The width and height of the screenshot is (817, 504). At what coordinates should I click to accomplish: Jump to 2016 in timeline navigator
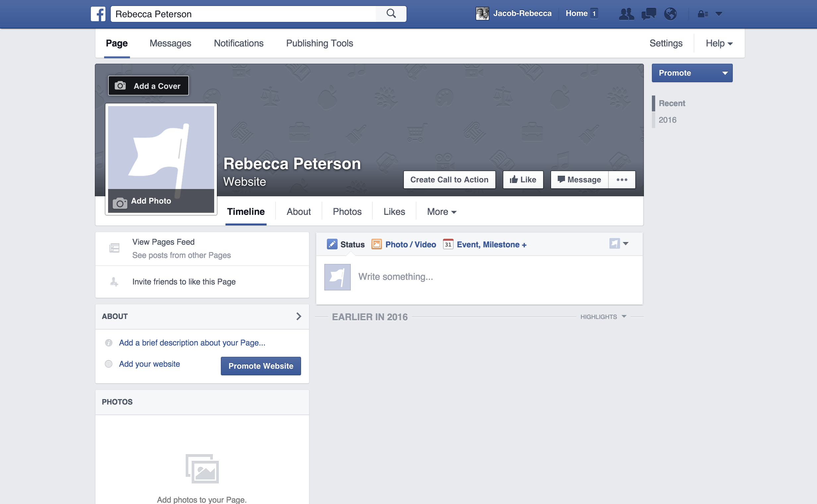click(x=667, y=120)
